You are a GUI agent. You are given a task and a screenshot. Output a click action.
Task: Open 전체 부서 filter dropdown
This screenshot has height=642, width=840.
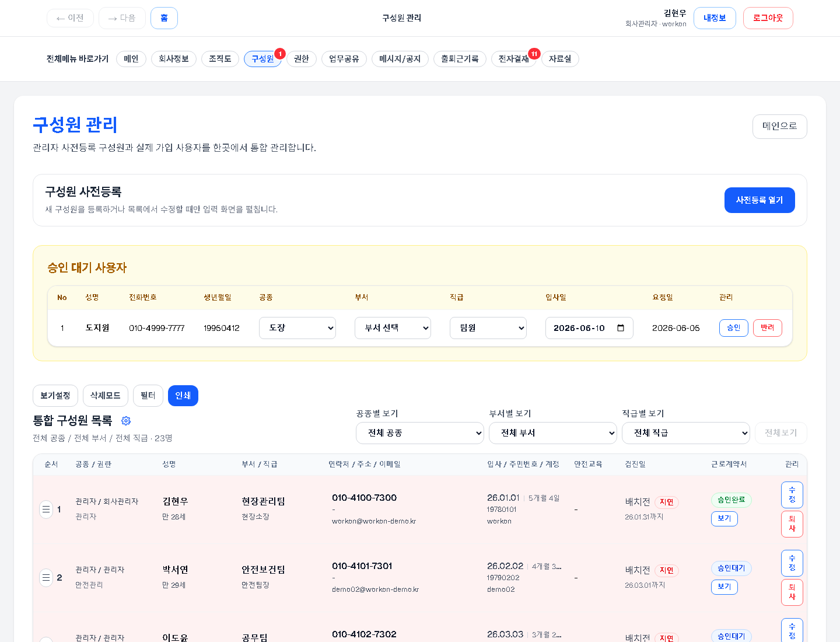(x=553, y=433)
